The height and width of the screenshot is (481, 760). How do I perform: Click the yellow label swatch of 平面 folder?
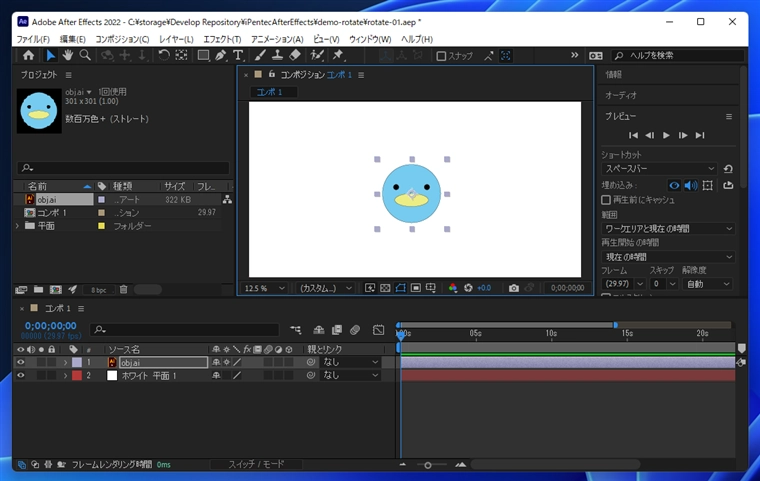[101, 226]
